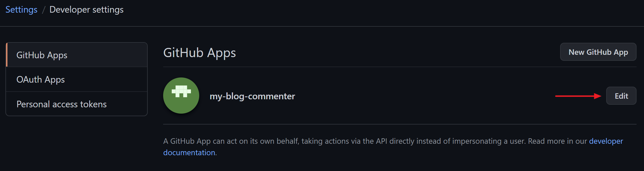Click the white pixel identicon inside the avatar

(181, 91)
